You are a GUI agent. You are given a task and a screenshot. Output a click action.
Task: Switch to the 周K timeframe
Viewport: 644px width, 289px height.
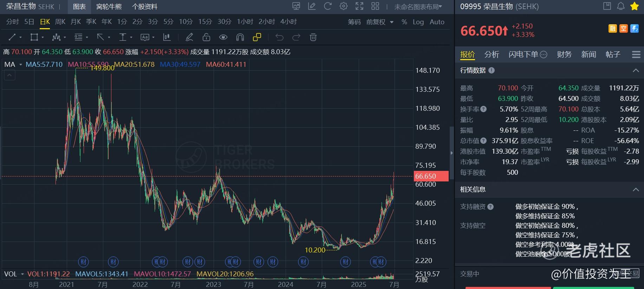(x=60, y=22)
